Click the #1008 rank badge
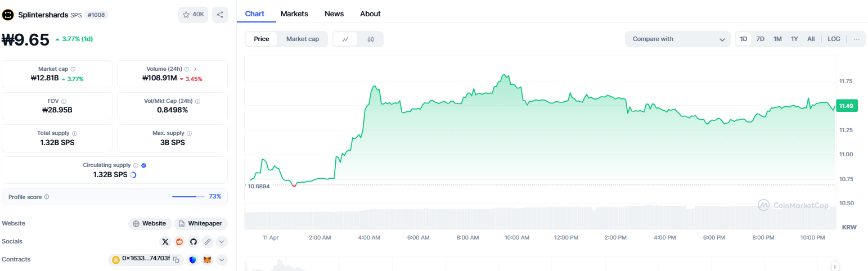Viewport: 868px width, 271px height. pos(97,15)
